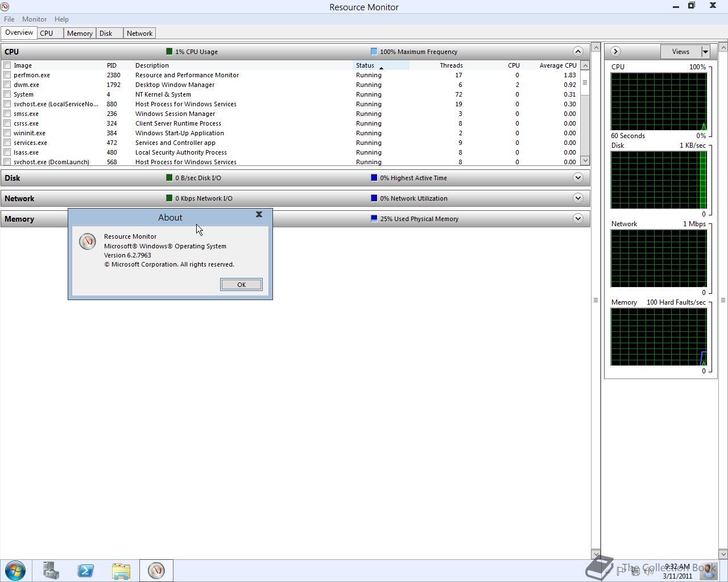Image resolution: width=728 pixels, height=582 pixels.
Task: Click OK in the About dialog
Action: tap(241, 284)
